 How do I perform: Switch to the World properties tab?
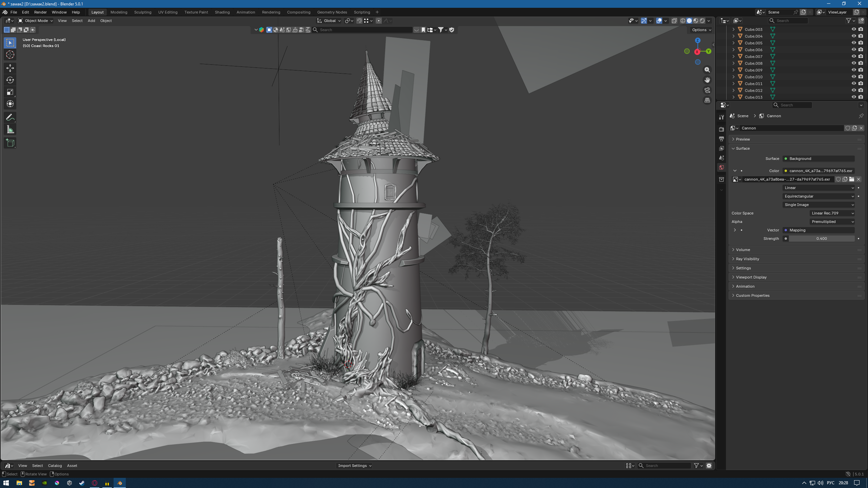(721, 167)
